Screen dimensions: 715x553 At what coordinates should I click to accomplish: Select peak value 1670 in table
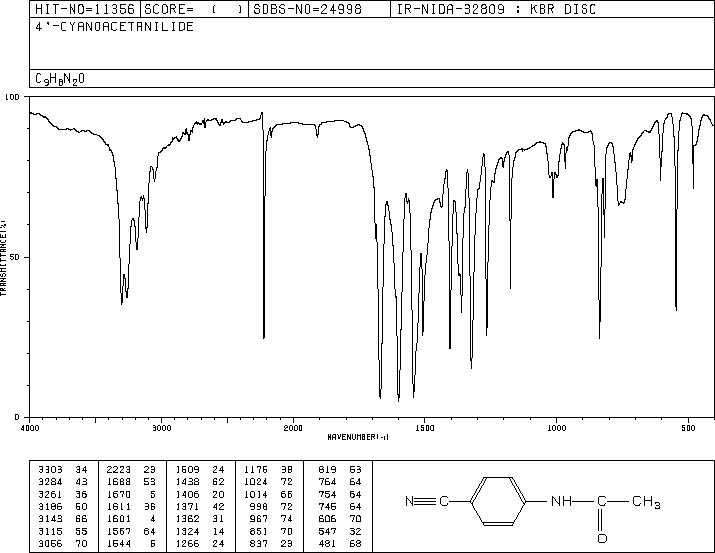click(x=119, y=494)
